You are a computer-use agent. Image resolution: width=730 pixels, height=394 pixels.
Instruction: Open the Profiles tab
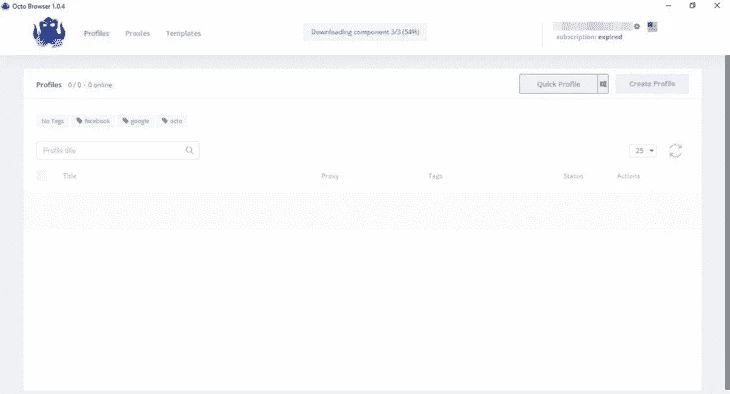tap(96, 34)
